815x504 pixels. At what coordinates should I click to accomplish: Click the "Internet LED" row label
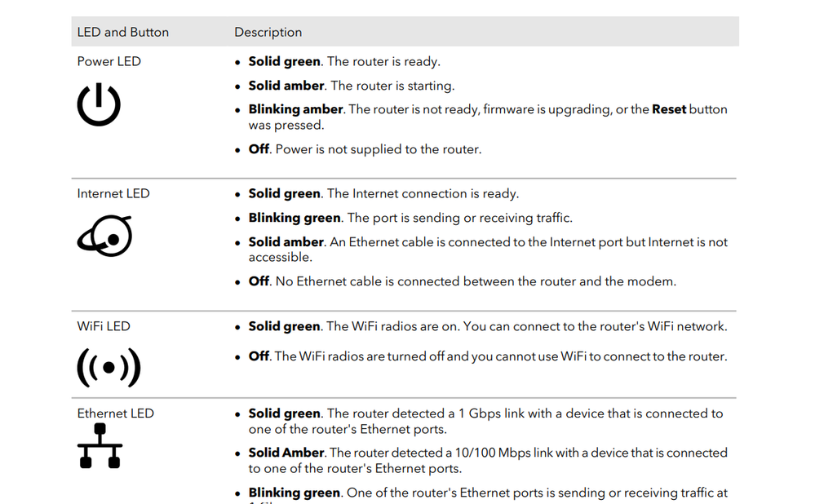click(113, 193)
